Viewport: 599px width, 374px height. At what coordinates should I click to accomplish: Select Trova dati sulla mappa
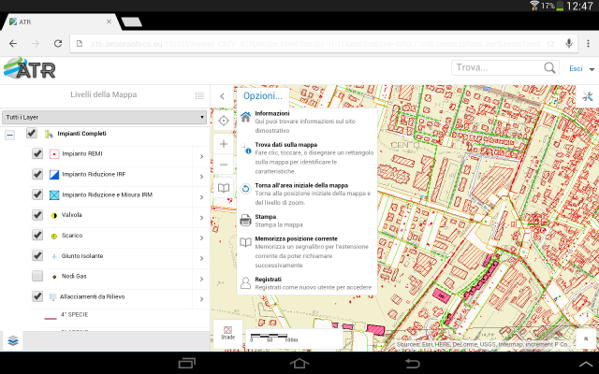tap(307, 158)
